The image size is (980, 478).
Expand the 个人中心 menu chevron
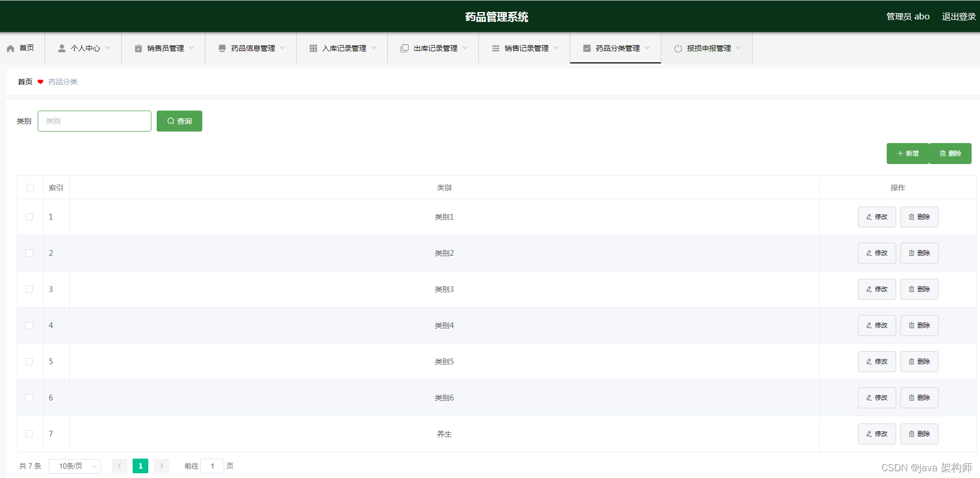[x=107, y=48]
